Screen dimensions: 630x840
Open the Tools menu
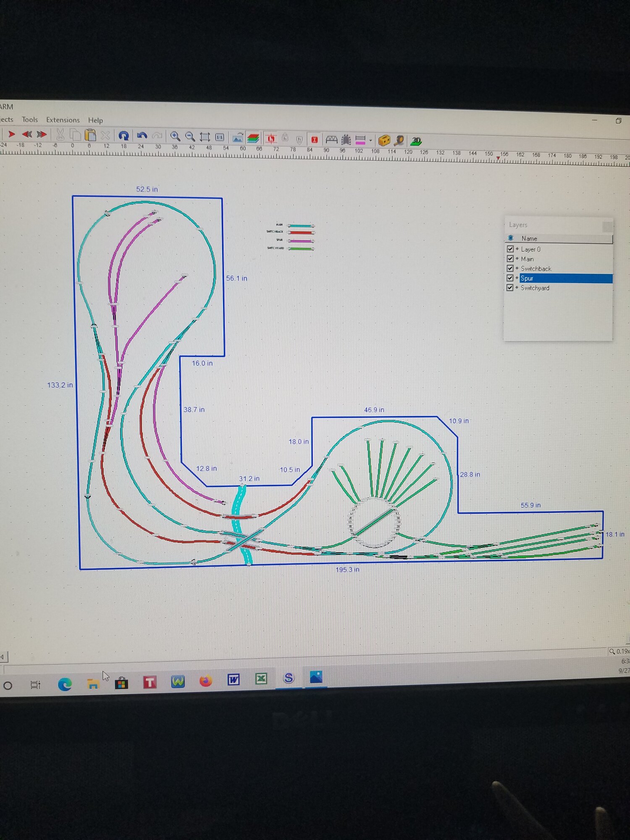tap(30, 120)
